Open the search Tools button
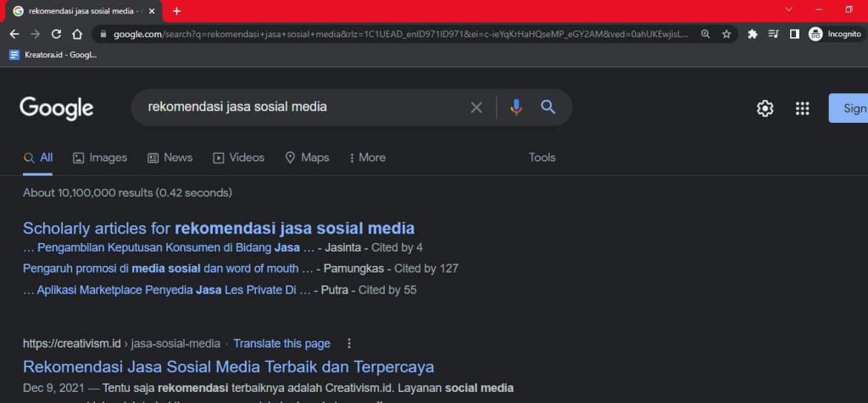The image size is (868, 403). pyautogui.click(x=542, y=157)
